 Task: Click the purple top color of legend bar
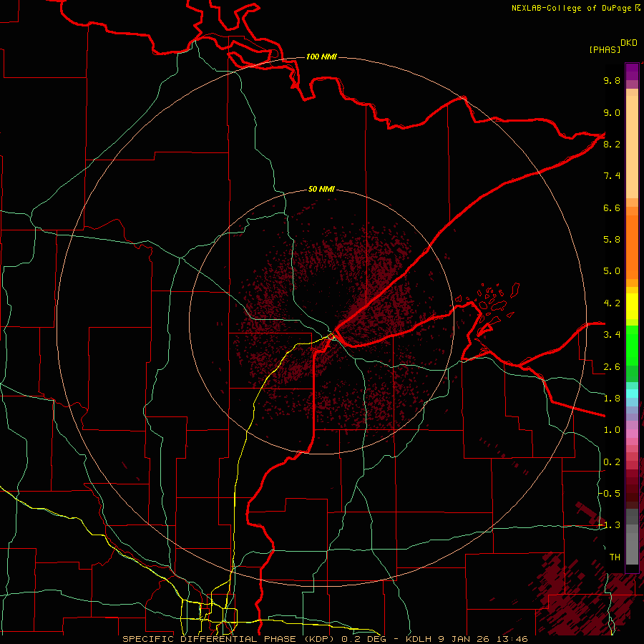pyautogui.click(x=632, y=72)
